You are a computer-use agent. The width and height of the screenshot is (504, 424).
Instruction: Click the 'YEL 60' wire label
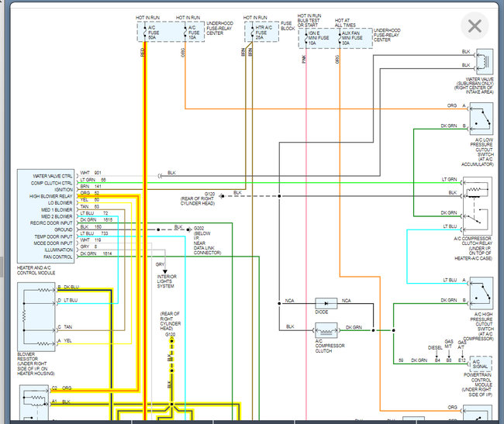click(x=89, y=200)
